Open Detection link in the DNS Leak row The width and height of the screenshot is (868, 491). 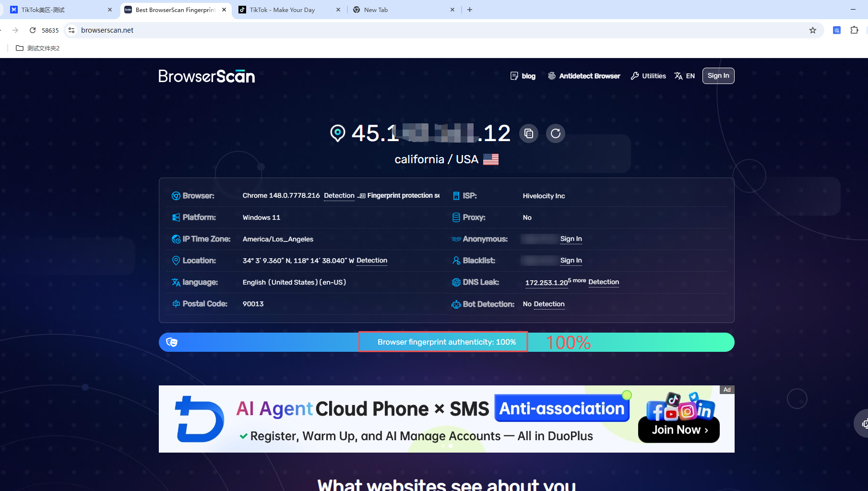pos(604,282)
